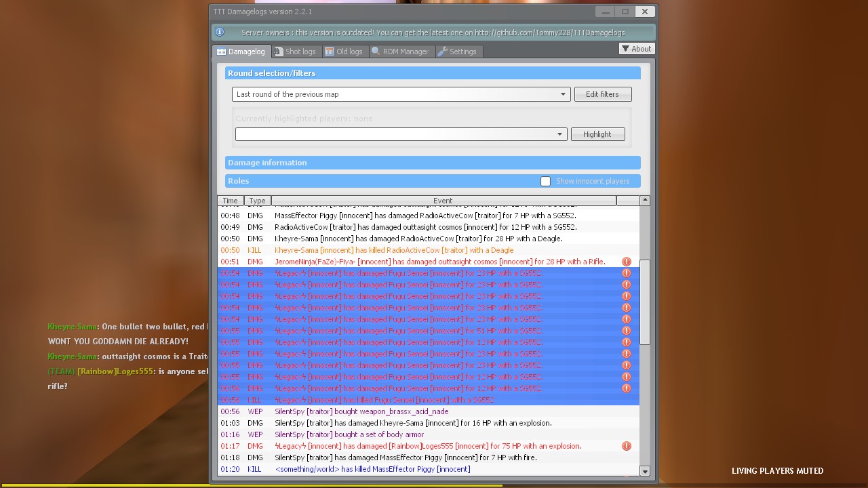Click the Shot logs target icon
868x488 pixels.
tap(278, 52)
